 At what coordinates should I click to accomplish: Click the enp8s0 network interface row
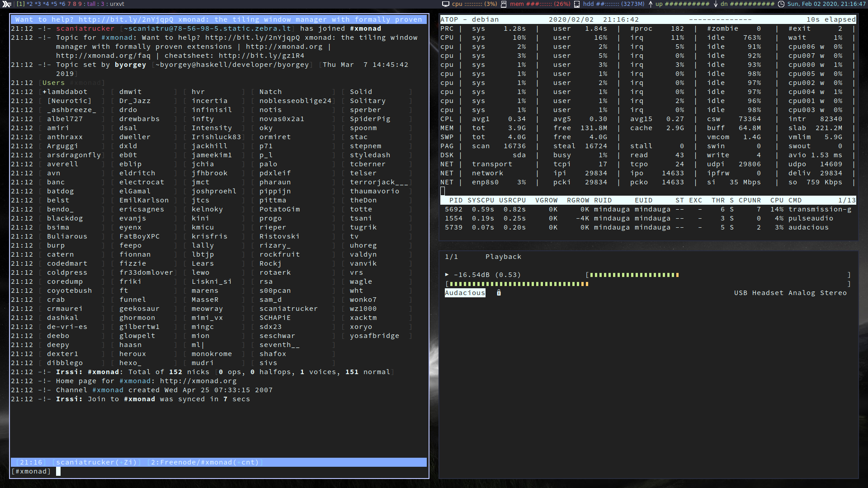click(x=647, y=182)
